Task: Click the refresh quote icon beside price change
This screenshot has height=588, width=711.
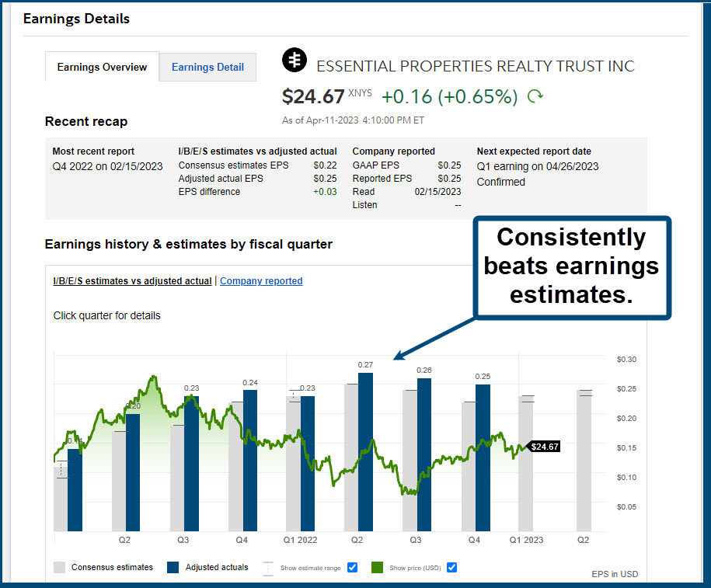Action: (x=535, y=96)
